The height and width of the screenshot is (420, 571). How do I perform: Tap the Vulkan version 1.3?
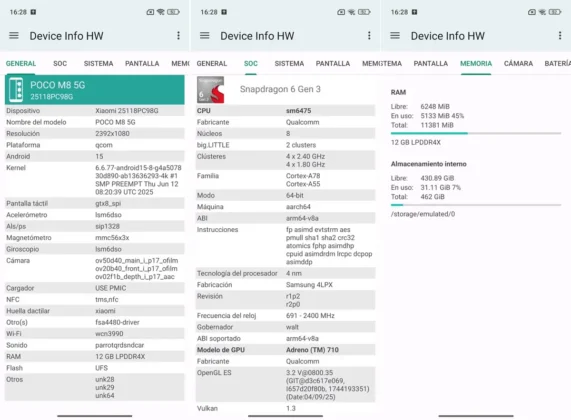(291, 408)
